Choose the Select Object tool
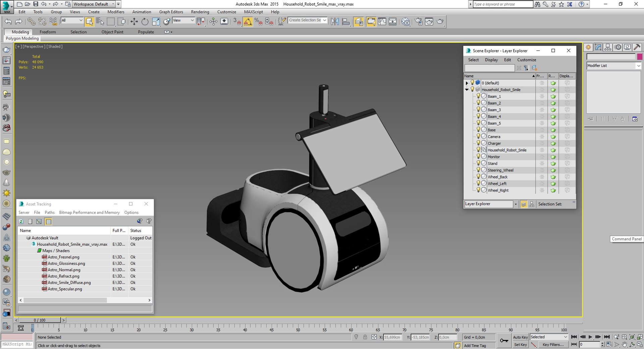 coord(89,22)
